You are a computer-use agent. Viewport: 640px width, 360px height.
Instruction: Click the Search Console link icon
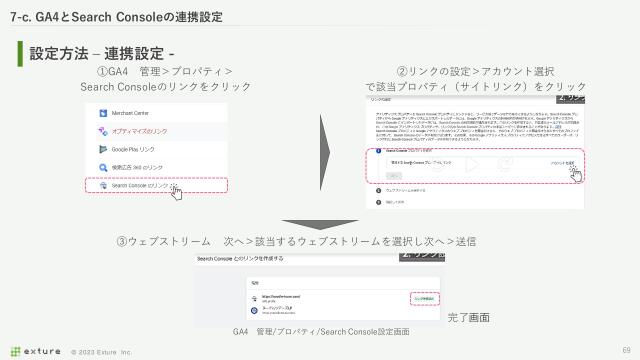pyautogui.click(x=103, y=185)
